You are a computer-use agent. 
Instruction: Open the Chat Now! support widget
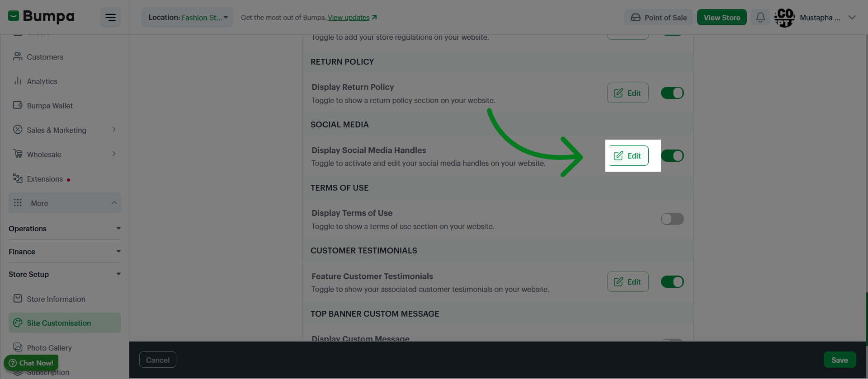(x=31, y=363)
